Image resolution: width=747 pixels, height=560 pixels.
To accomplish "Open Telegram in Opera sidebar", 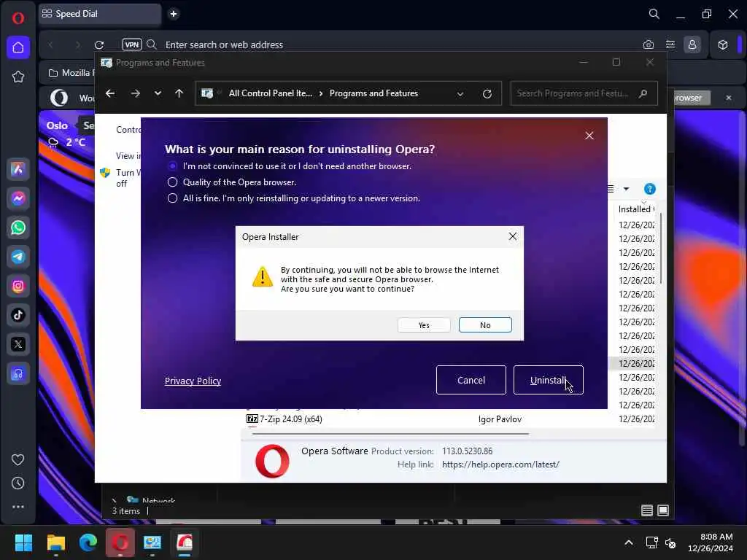I will (x=18, y=257).
